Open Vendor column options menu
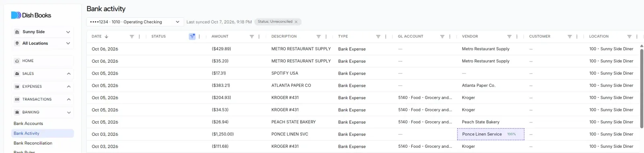 click(517, 37)
